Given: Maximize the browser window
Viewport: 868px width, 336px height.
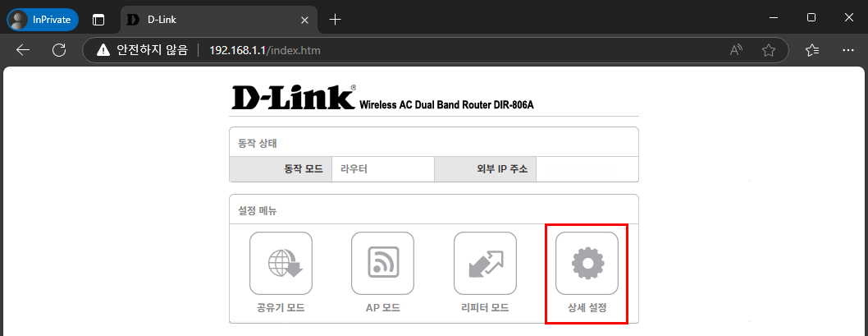Looking at the screenshot, I should (811, 18).
